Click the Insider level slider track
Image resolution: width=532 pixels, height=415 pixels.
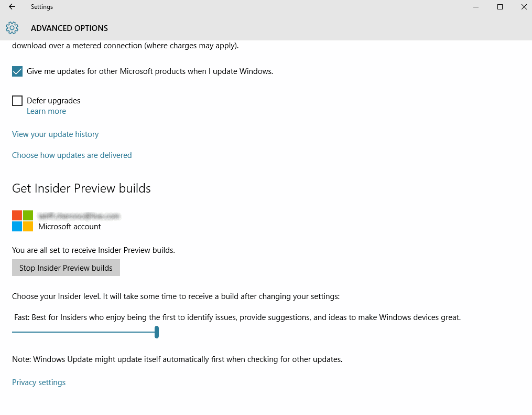coord(83,332)
